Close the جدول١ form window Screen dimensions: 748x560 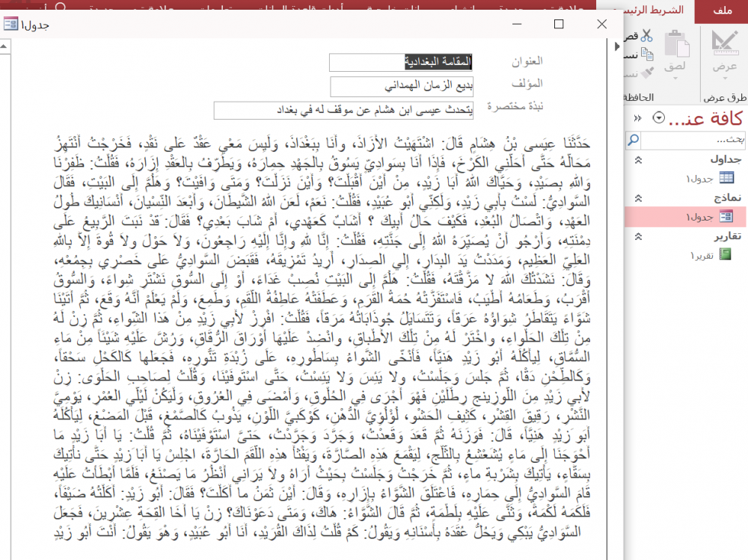pyautogui.click(x=602, y=24)
